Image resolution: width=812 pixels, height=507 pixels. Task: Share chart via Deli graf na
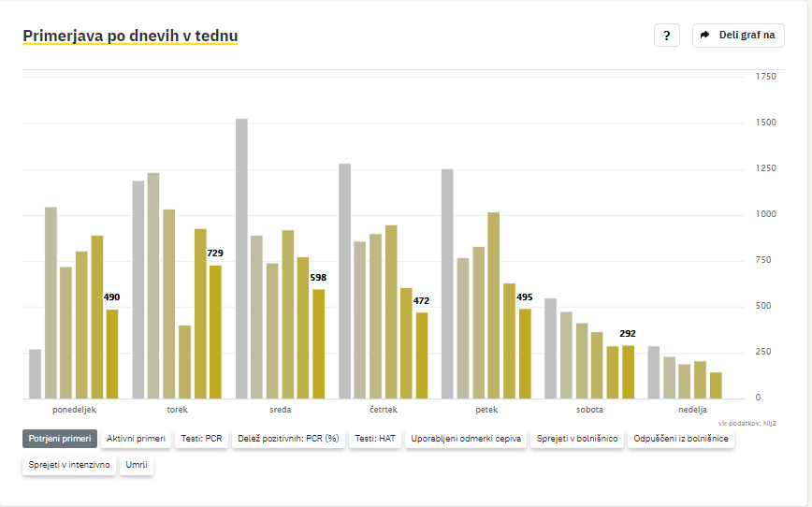(738, 36)
